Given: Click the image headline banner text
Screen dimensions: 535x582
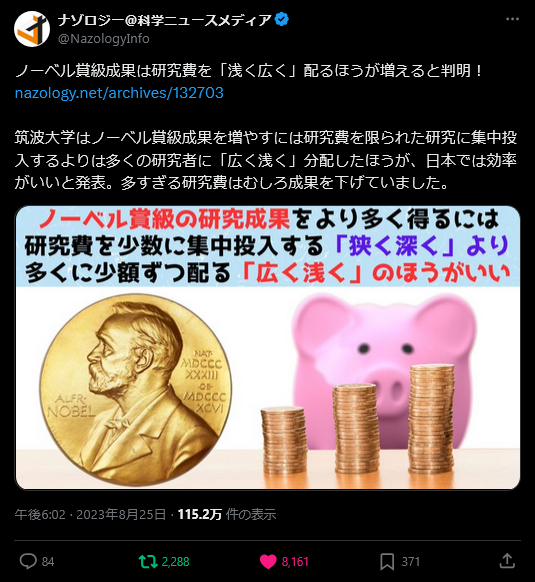Looking at the screenshot, I should tap(267, 246).
